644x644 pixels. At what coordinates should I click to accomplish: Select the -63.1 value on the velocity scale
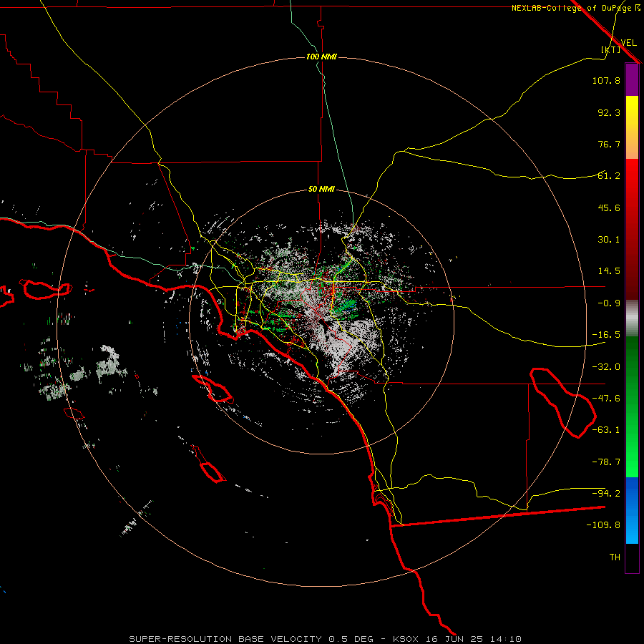coord(606,430)
